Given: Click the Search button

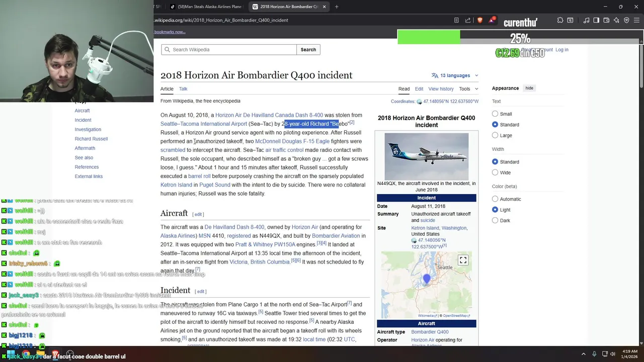Looking at the screenshot, I should pyautogui.click(x=308, y=49).
